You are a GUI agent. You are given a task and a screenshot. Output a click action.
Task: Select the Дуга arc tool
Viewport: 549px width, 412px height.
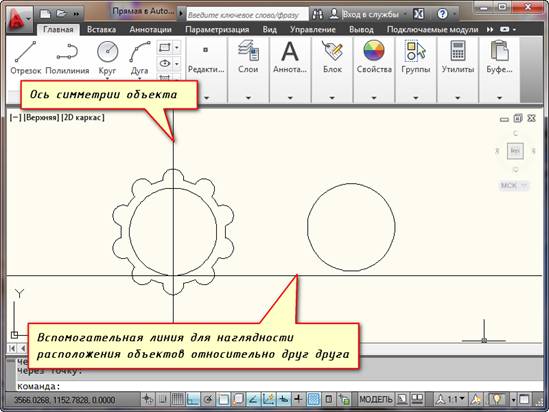(139, 58)
